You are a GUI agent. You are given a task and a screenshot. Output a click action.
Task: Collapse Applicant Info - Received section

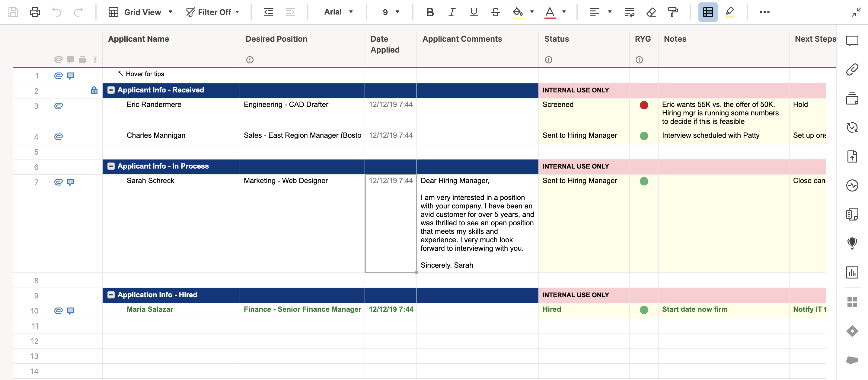pos(111,90)
